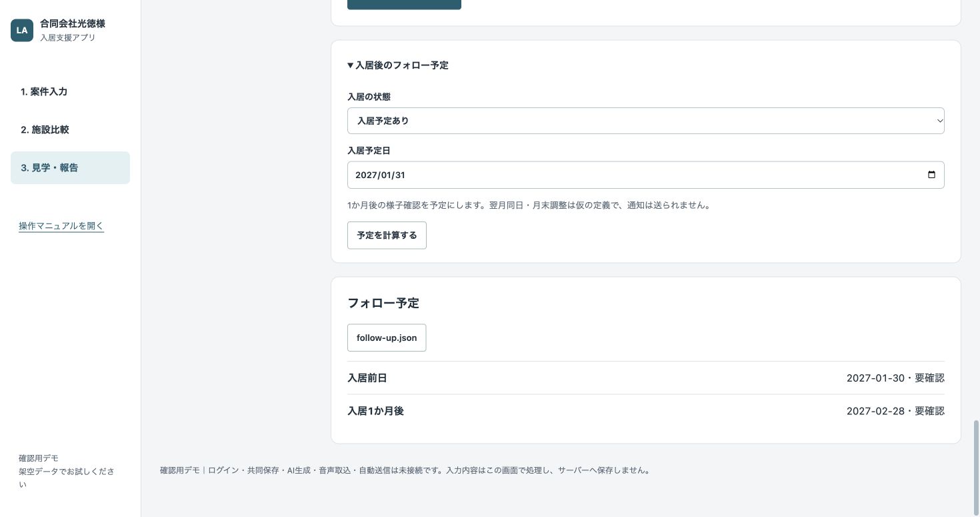Open the 操作マニュアルを開く link
The width and height of the screenshot is (980, 517).
(x=61, y=225)
